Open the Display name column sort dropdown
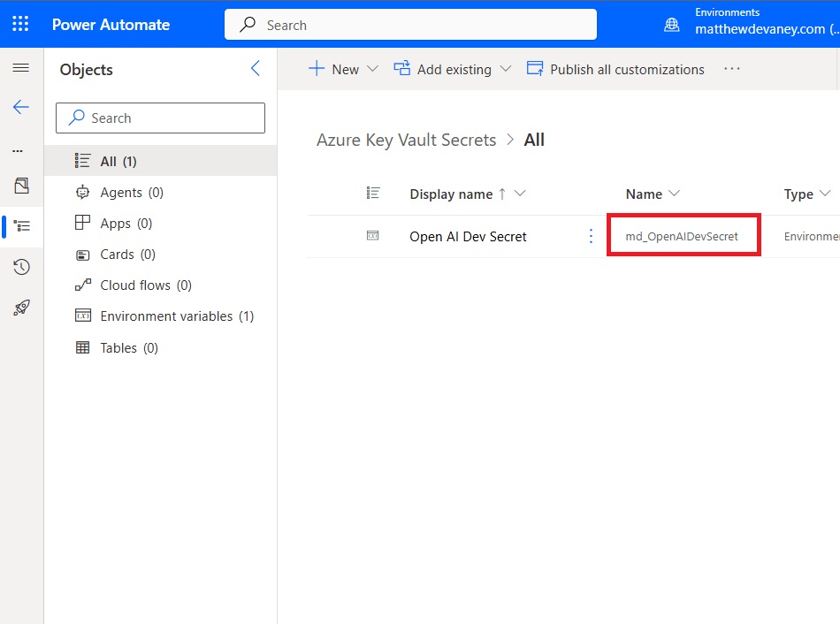Viewport: 840px width, 624px height. coord(520,194)
